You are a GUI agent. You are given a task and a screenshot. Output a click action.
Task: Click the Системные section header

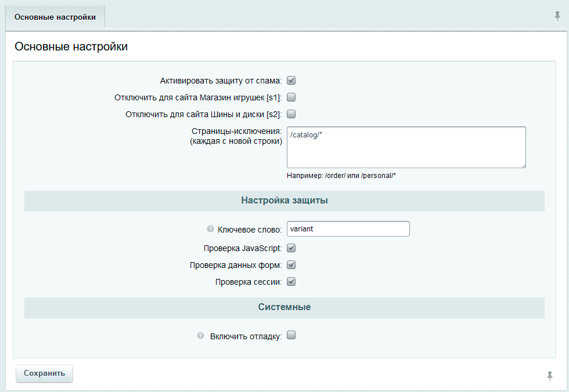point(284,307)
